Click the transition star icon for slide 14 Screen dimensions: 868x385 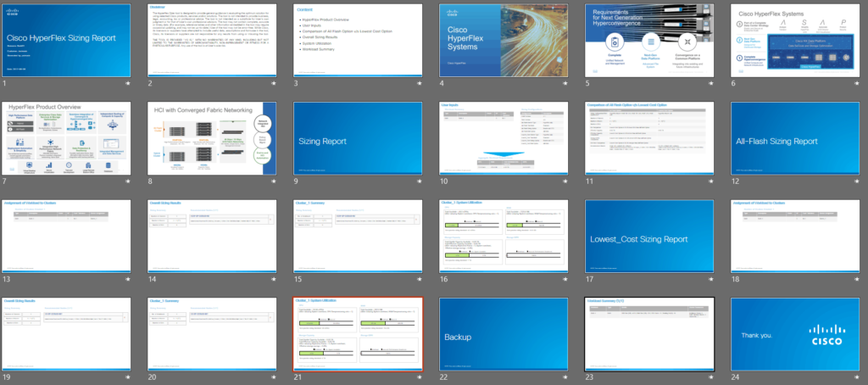point(274,279)
